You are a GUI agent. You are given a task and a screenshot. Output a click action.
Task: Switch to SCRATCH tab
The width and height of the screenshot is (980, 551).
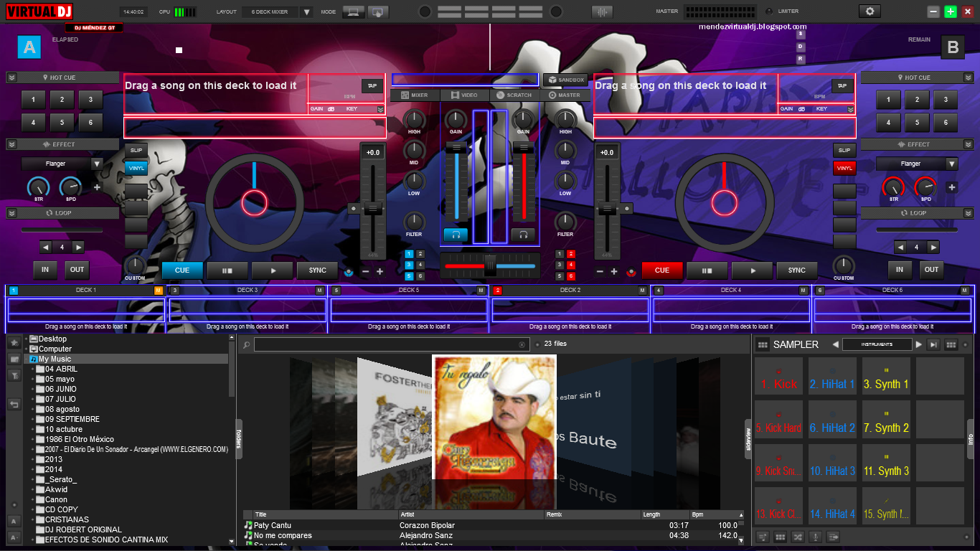coord(514,95)
